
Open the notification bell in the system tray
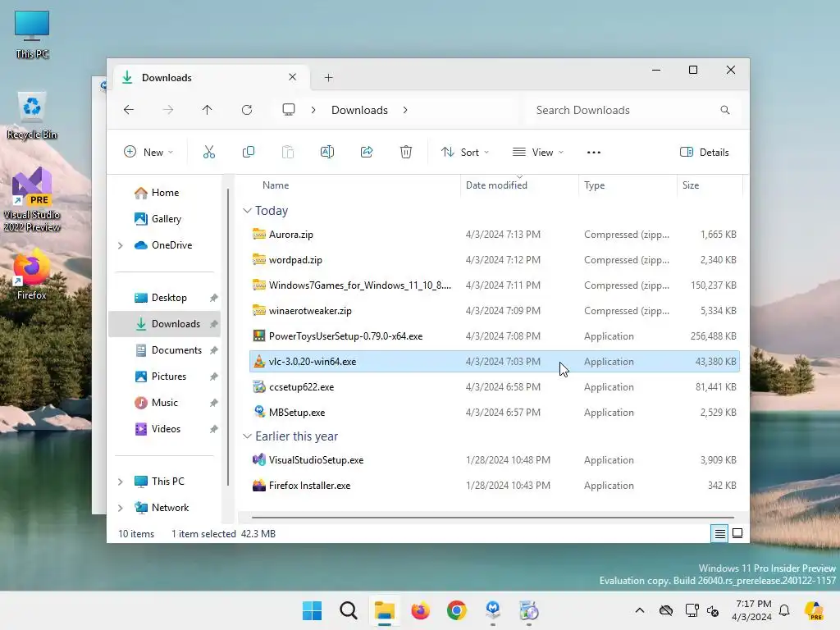pos(784,610)
